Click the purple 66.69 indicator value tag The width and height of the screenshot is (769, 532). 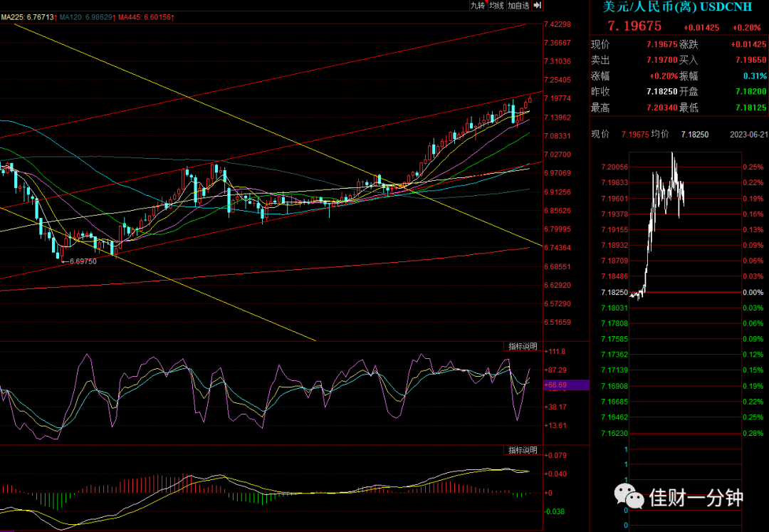(566, 385)
